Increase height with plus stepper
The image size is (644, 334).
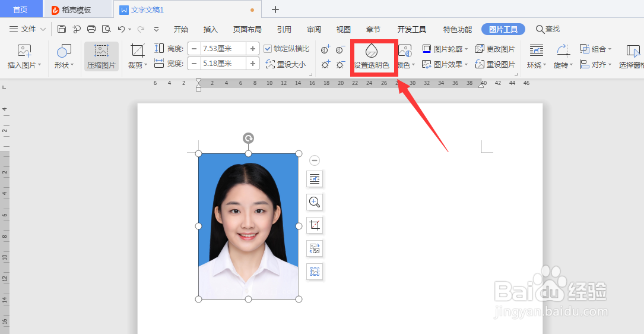253,49
